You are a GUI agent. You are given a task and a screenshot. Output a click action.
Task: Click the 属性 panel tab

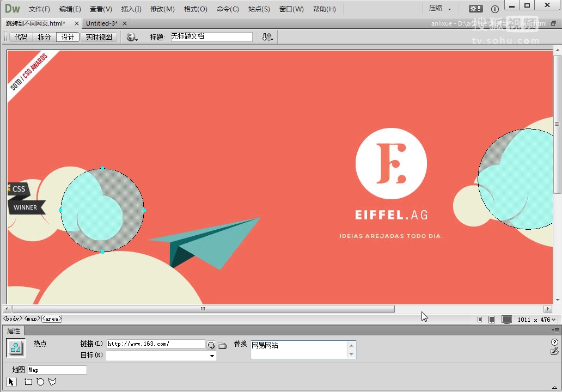point(14,330)
